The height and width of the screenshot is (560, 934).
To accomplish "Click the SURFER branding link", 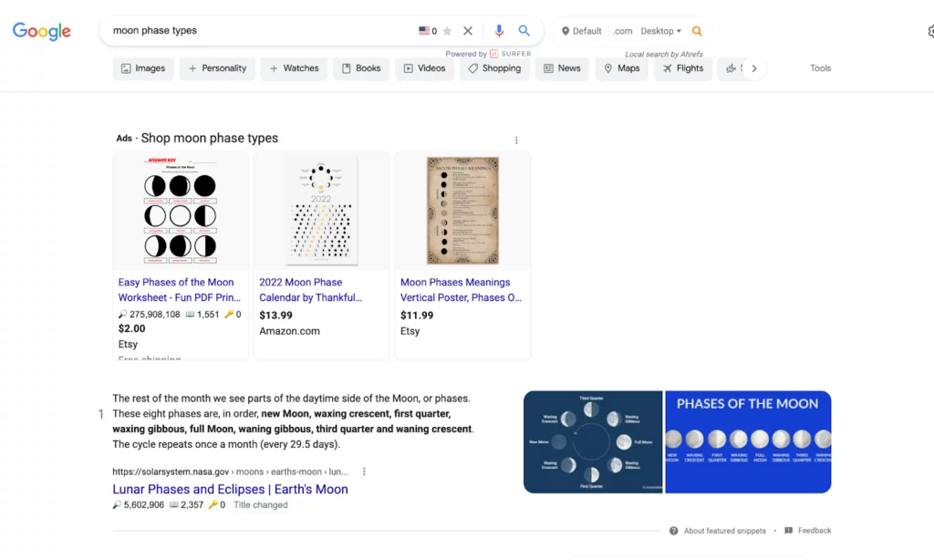I will 510,54.
